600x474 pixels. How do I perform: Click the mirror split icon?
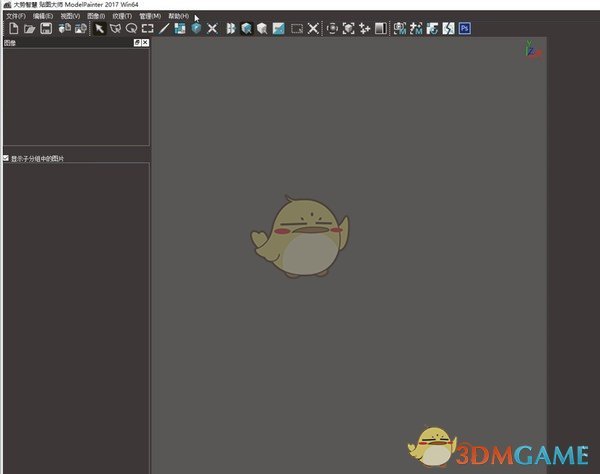tap(230, 29)
